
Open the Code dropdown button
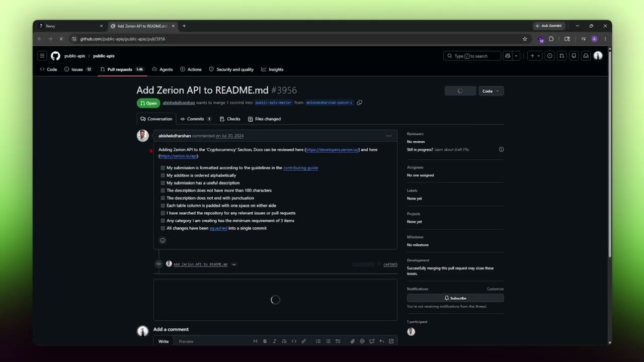pos(491,91)
